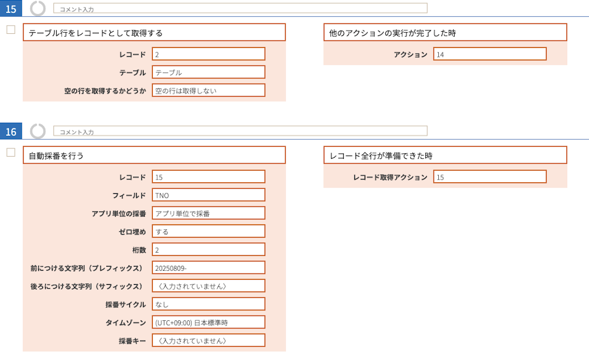Click the 桁数 field in action 16
Viewport: 589px width, 364px height.
coord(209,250)
